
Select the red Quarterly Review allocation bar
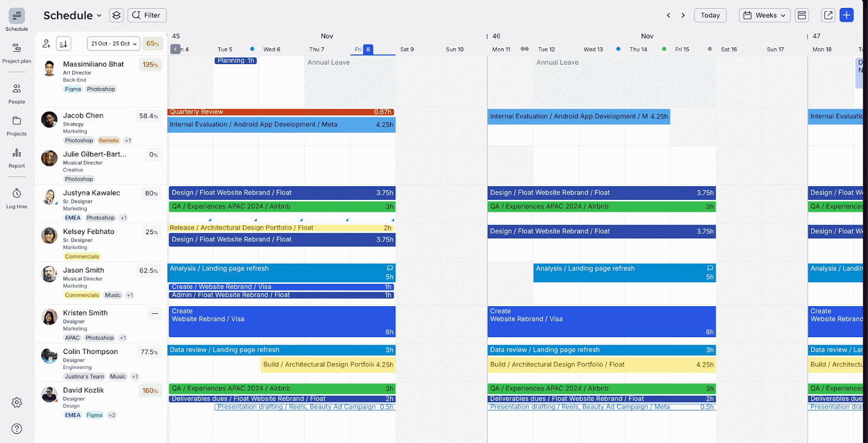(280, 112)
